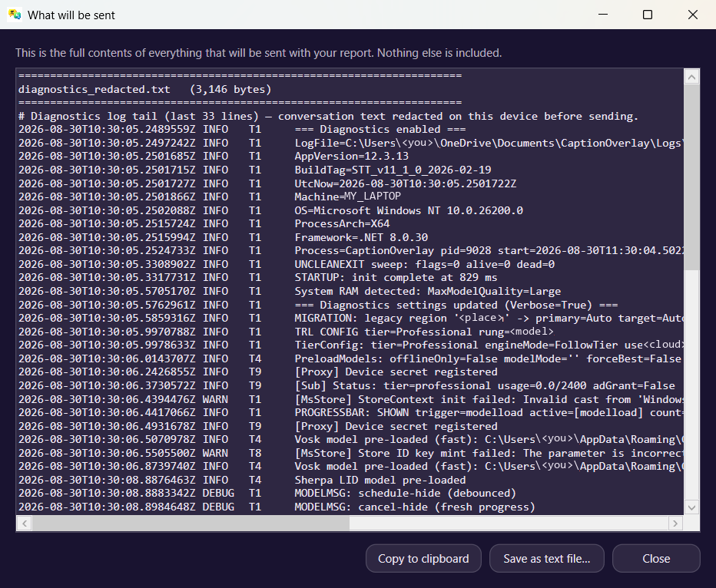
Task: Click the 'TRL CONFIG tier=Professional' line
Action: click(286, 332)
